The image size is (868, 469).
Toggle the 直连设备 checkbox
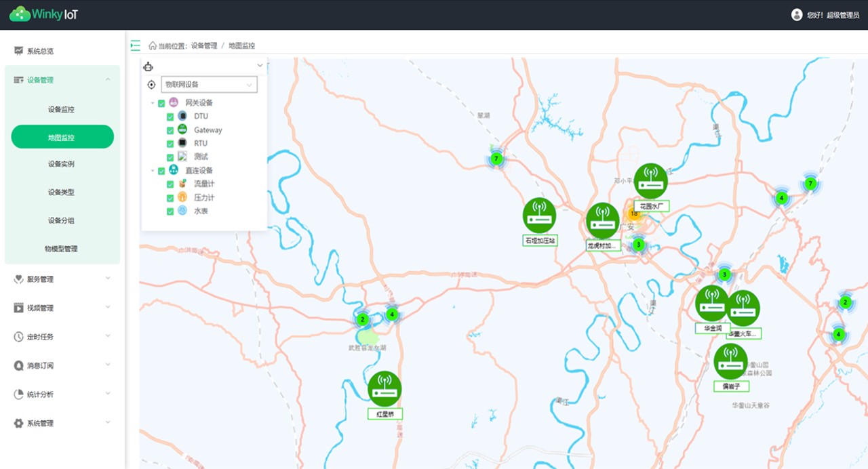point(161,171)
